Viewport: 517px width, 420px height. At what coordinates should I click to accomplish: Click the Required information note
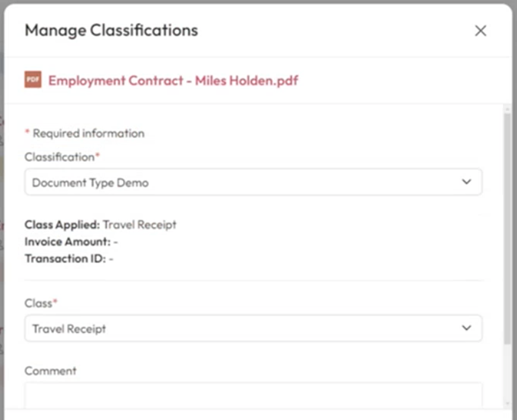88,133
